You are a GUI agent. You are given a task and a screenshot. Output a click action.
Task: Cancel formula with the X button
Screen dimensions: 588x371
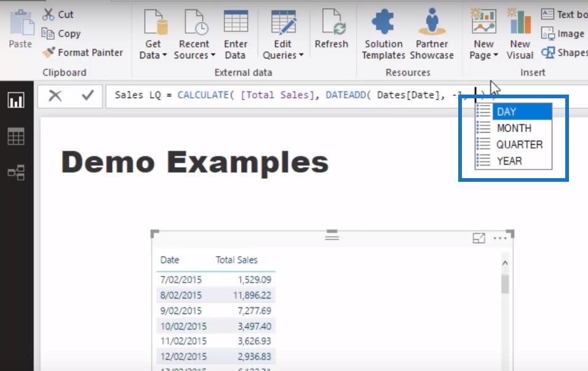point(55,95)
